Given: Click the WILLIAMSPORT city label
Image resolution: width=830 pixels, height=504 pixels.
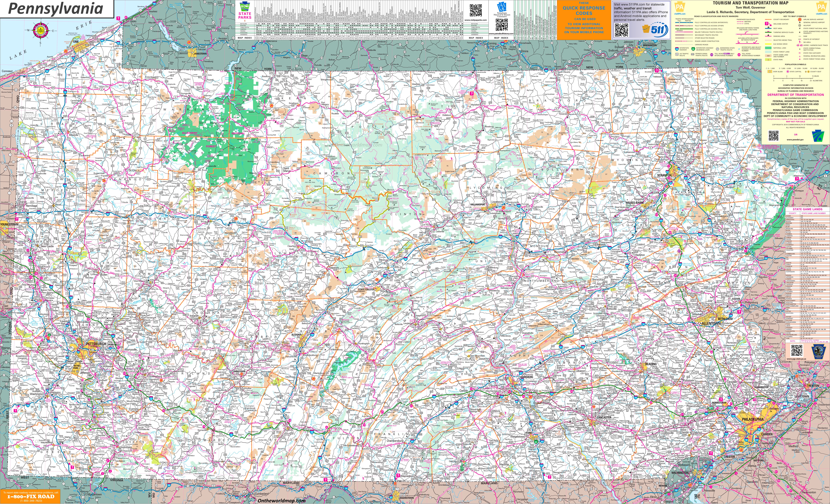Looking at the screenshot, I should [478, 204].
